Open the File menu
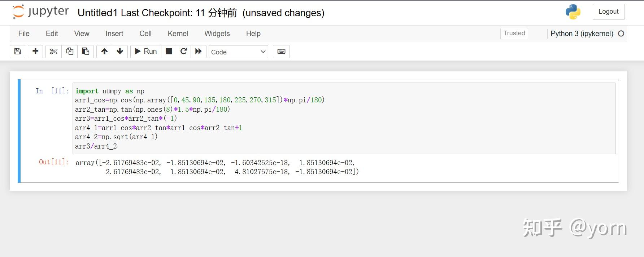644x257 pixels. point(24,34)
